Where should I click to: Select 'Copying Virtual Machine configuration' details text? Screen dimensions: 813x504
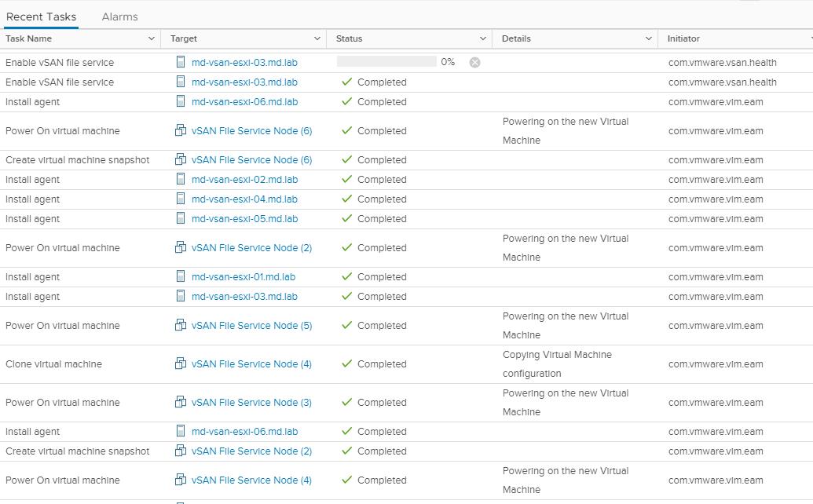pos(557,364)
